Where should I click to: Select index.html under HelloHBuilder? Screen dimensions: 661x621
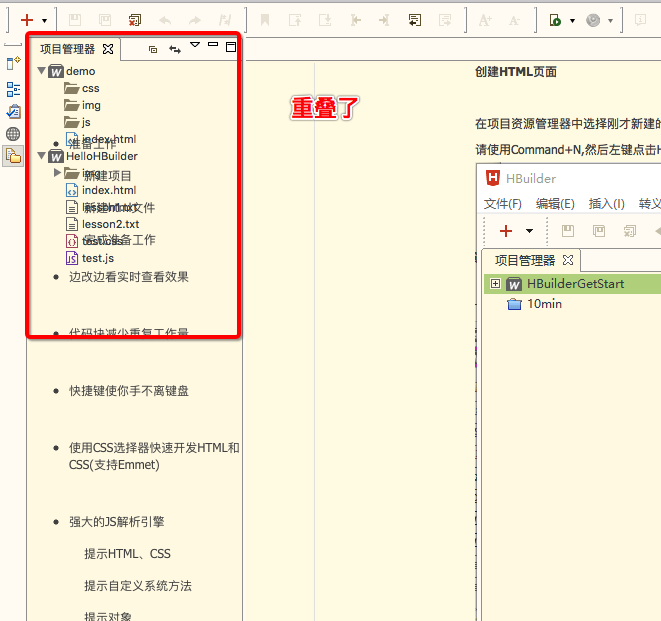pyautogui.click(x=109, y=191)
